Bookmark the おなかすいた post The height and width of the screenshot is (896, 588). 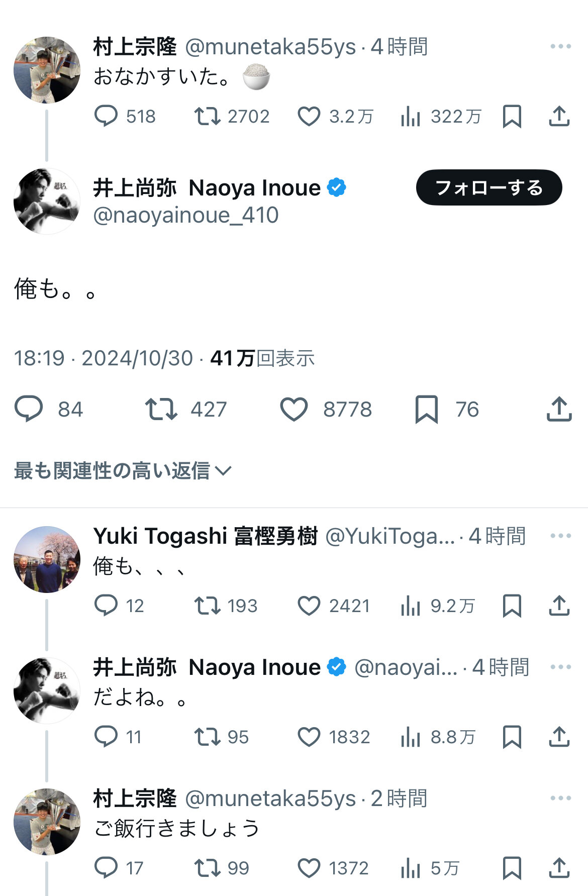512,116
